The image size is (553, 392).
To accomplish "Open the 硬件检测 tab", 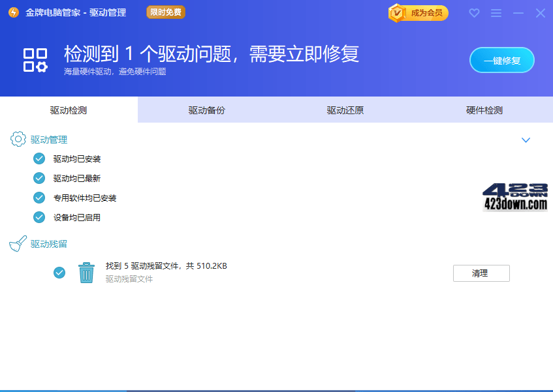I will point(483,110).
